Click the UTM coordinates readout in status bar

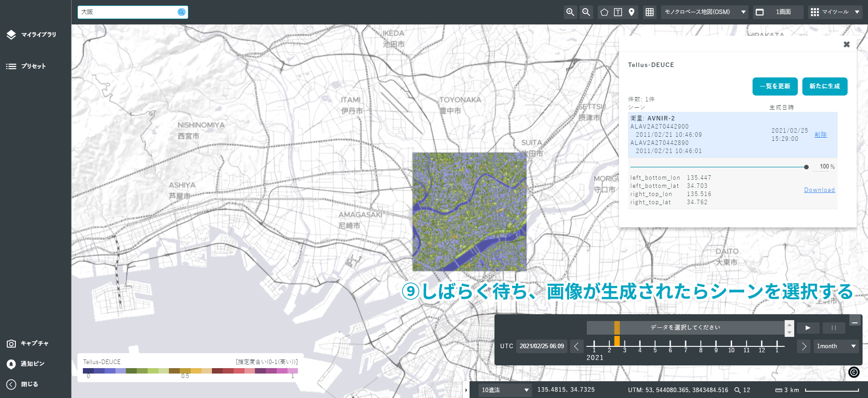(678, 390)
